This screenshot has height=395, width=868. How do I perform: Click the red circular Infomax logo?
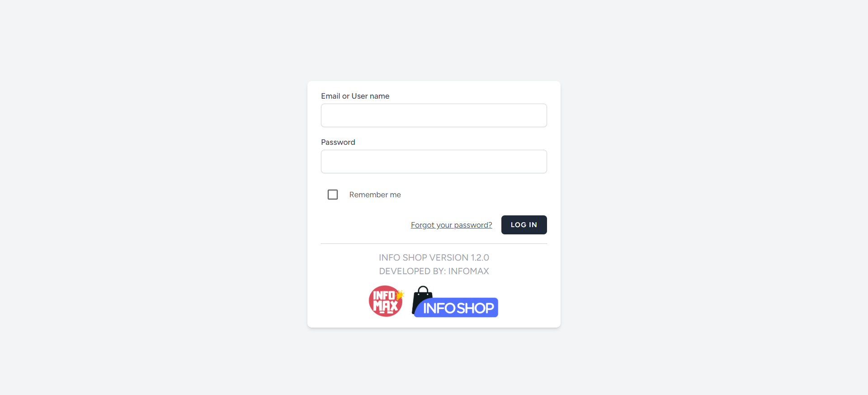point(385,301)
